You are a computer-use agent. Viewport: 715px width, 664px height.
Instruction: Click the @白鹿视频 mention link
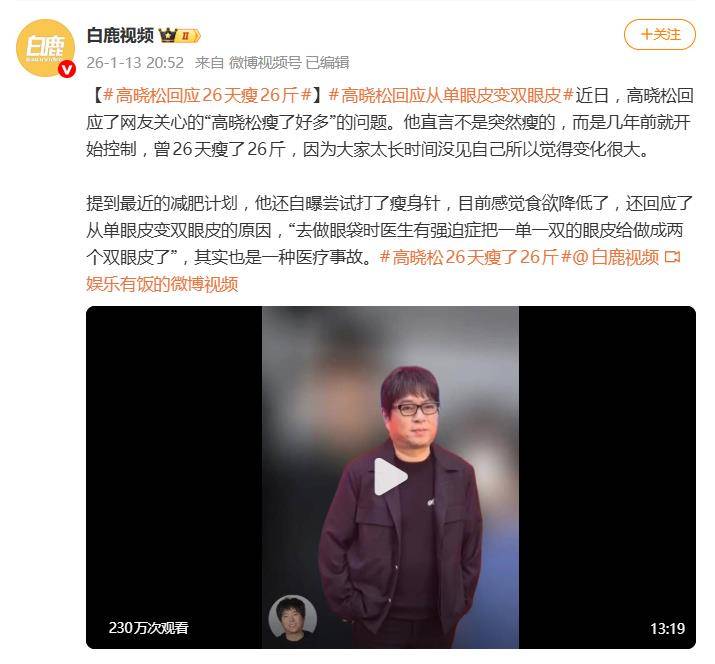(616, 257)
